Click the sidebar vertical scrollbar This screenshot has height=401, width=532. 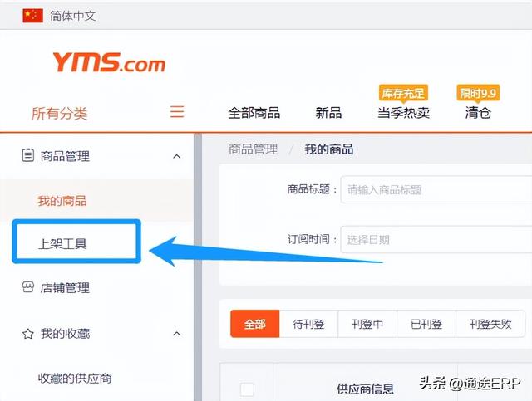[198, 267]
